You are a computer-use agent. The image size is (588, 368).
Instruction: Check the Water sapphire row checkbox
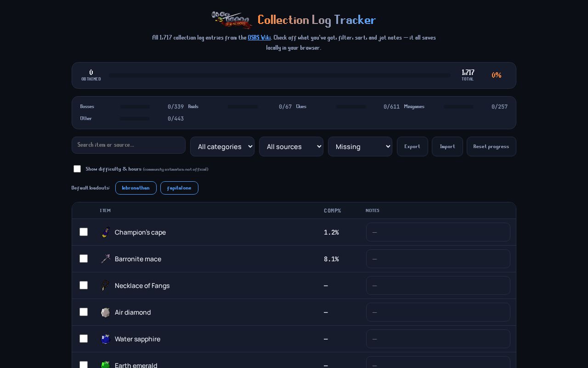(84, 339)
